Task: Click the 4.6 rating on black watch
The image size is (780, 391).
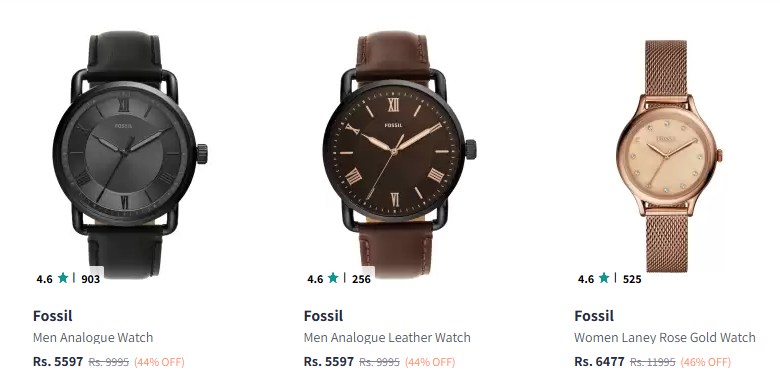Action: coord(44,279)
